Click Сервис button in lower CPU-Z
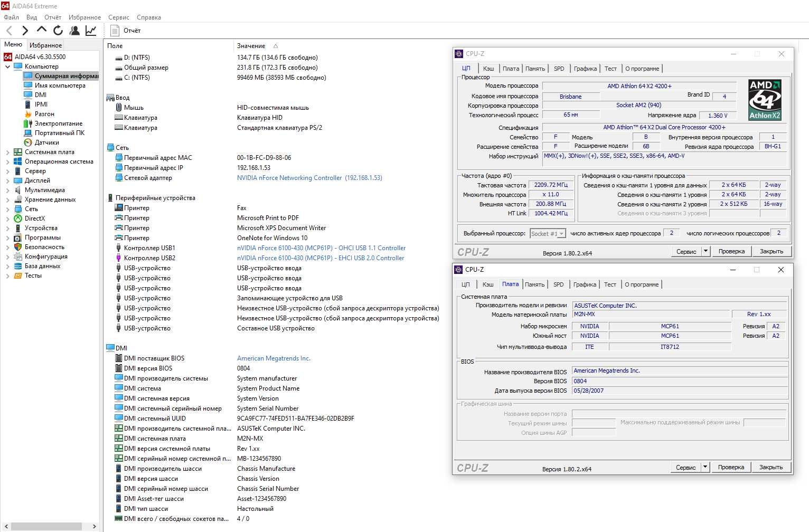Image resolution: width=809 pixels, height=532 pixels. coord(686,467)
